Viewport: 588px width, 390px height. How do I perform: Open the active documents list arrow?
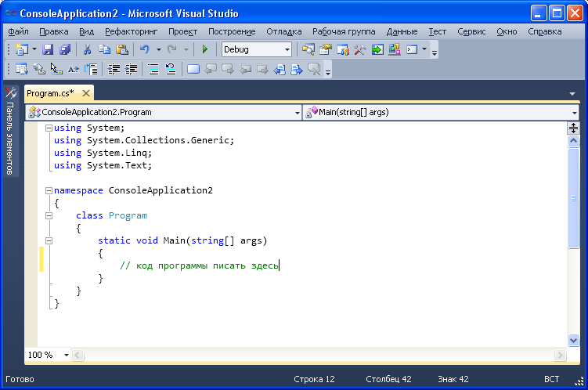click(x=572, y=94)
